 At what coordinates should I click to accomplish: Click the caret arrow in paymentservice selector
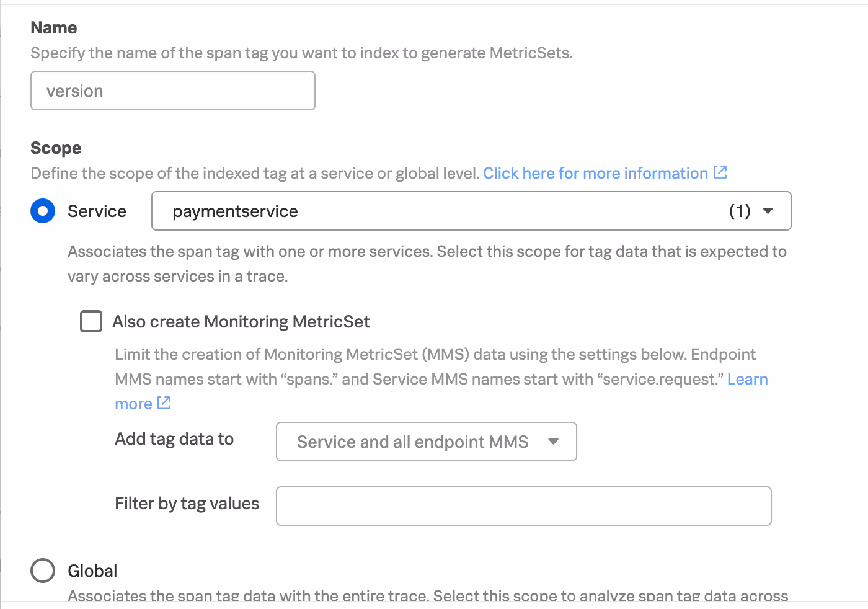coord(768,211)
